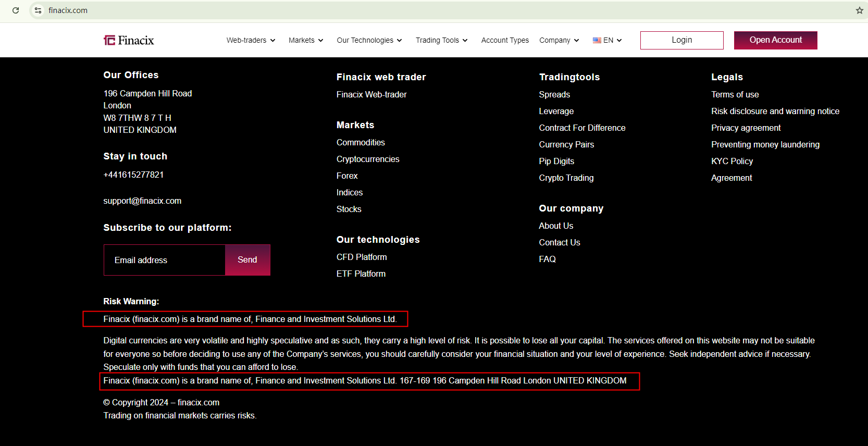Open the Contract For Difference link
Image resolution: width=868 pixels, height=446 pixels.
(x=582, y=128)
